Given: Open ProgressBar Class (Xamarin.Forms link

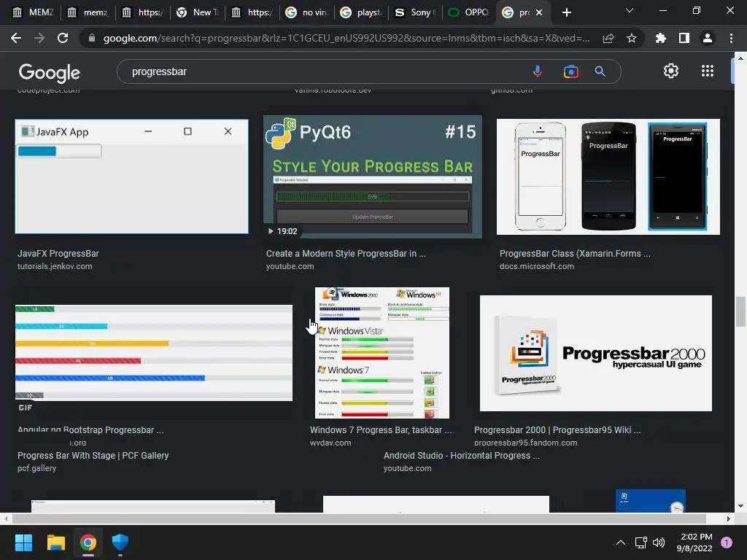Looking at the screenshot, I should pyautogui.click(x=575, y=253).
